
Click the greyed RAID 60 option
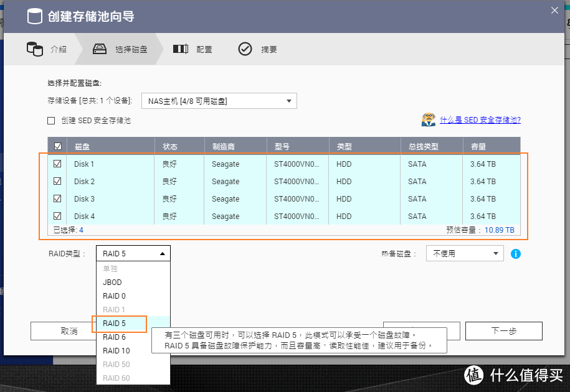[133, 378]
